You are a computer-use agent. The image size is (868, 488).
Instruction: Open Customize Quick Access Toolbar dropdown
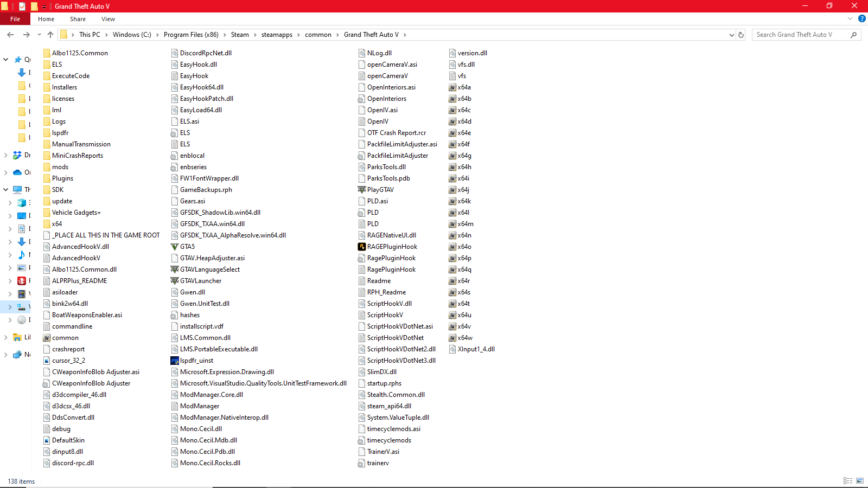point(44,7)
